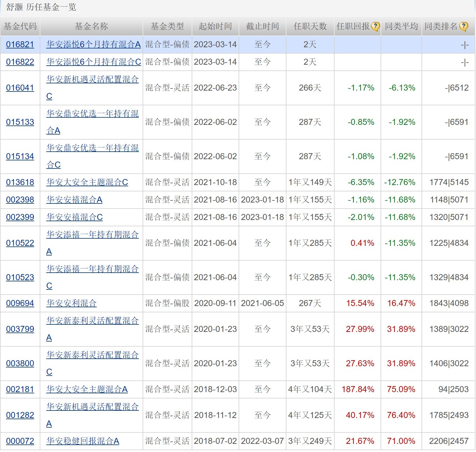
Task: Click the help icon beside 同类排名 header
Action: (x=464, y=26)
